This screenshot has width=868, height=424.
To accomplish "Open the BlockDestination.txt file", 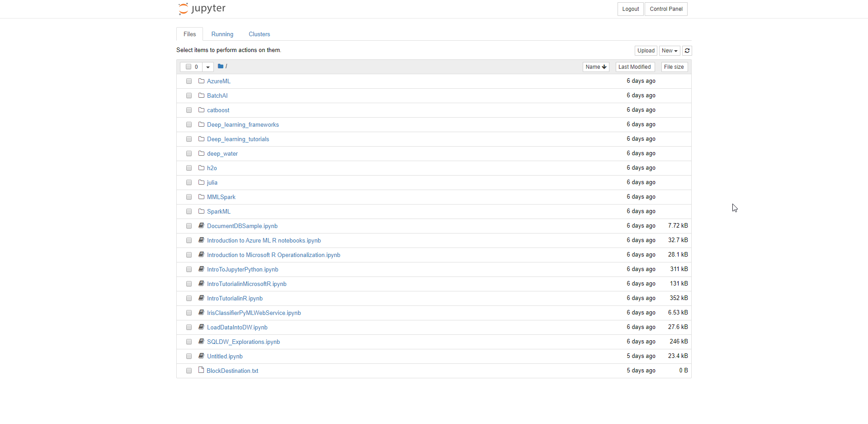I will 232,371.
